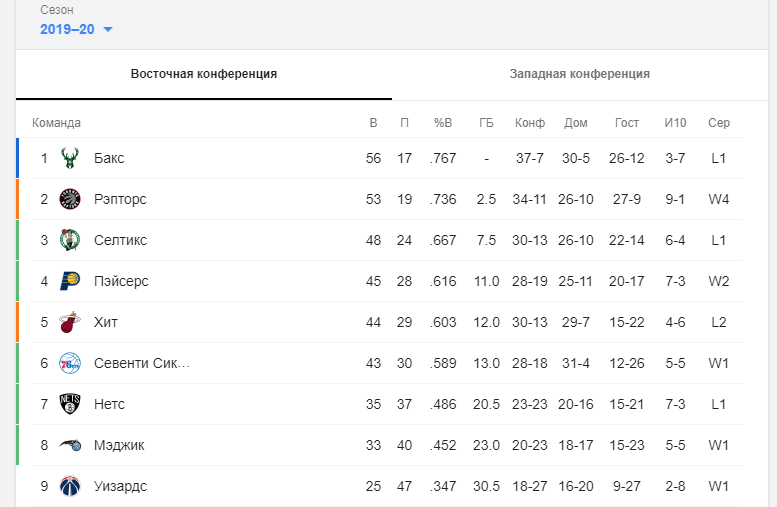777x507 pixels.
Task: Open the Уизардс team link
Action: 120,486
